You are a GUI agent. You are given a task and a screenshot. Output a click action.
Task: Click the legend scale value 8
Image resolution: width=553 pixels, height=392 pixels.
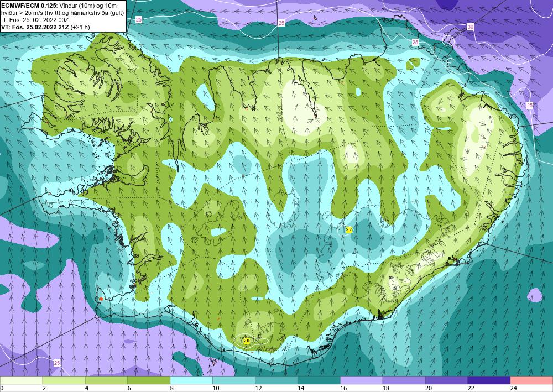(172, 388)
